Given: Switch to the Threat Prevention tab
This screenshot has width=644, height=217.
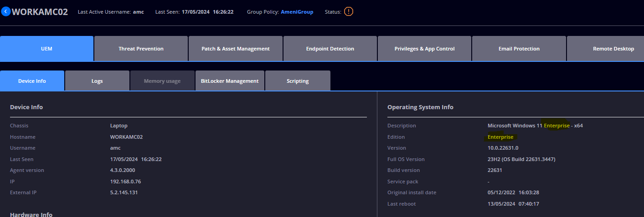Looking at the screenshot, I should [141, 49].
